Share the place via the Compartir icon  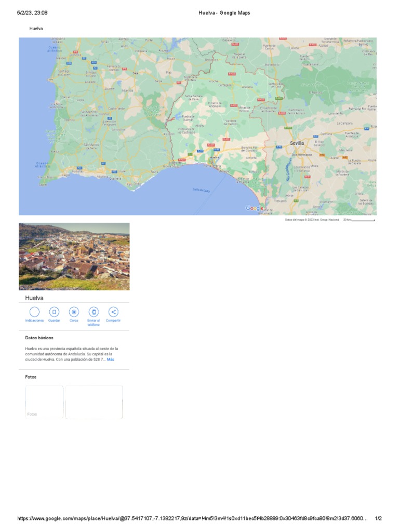pos(113,312)
